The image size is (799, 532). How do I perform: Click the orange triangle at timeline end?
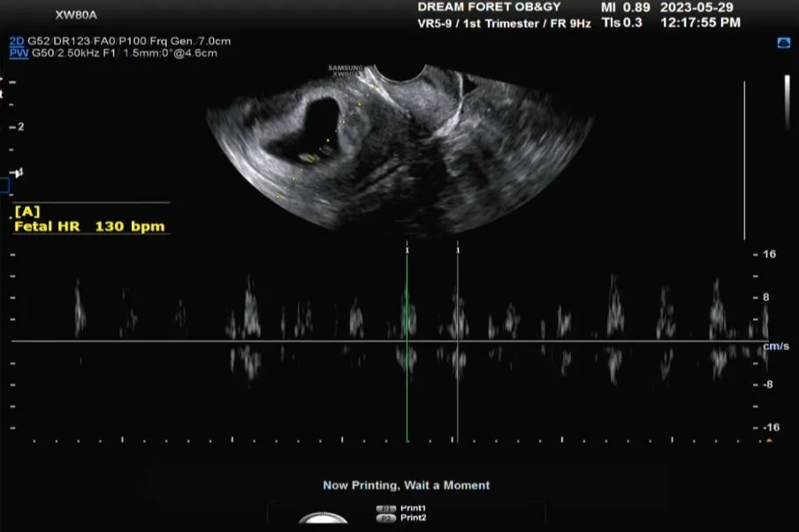(x=769, y=441)
